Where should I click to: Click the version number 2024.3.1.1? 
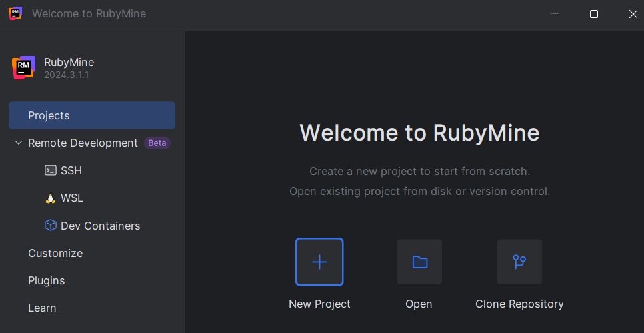click(67, 75)
